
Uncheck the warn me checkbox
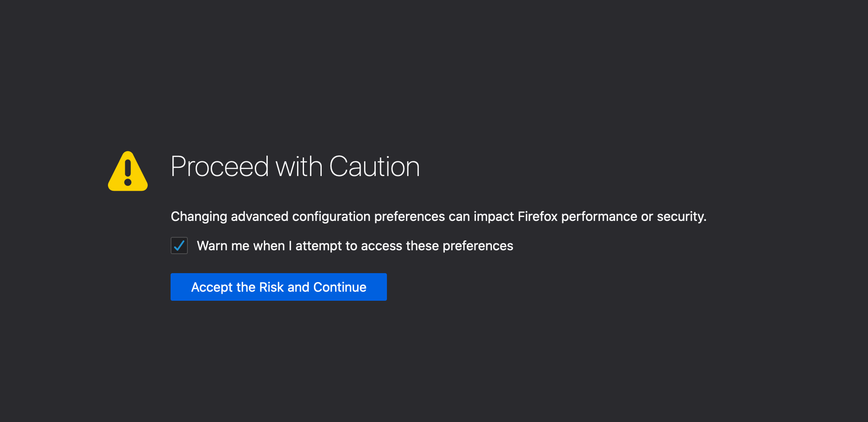coord(179,246)
